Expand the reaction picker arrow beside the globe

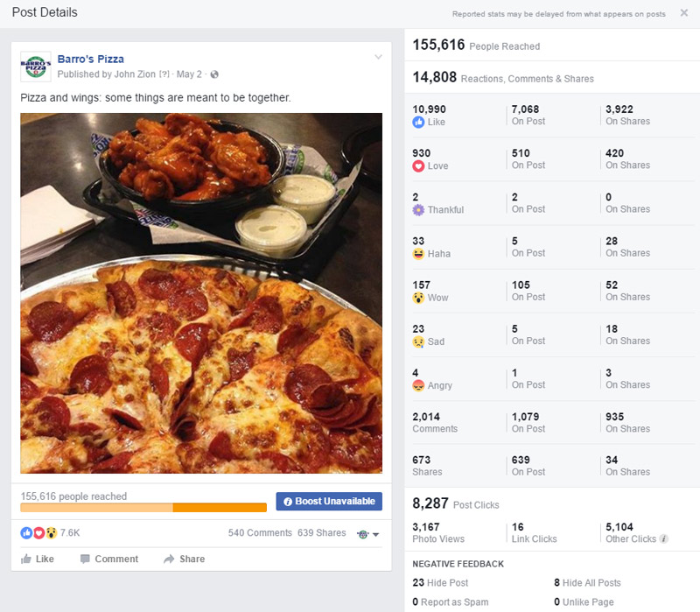click(x=376, y=535)
